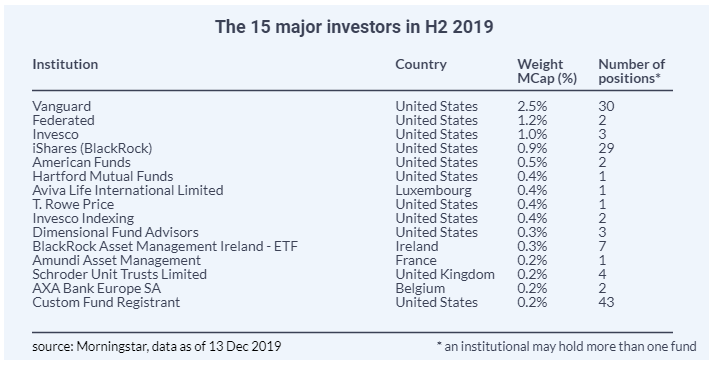Click the Dimensional Fund Advisors entry
Viewport: 715px width, 365px height.
coord(115,232)
